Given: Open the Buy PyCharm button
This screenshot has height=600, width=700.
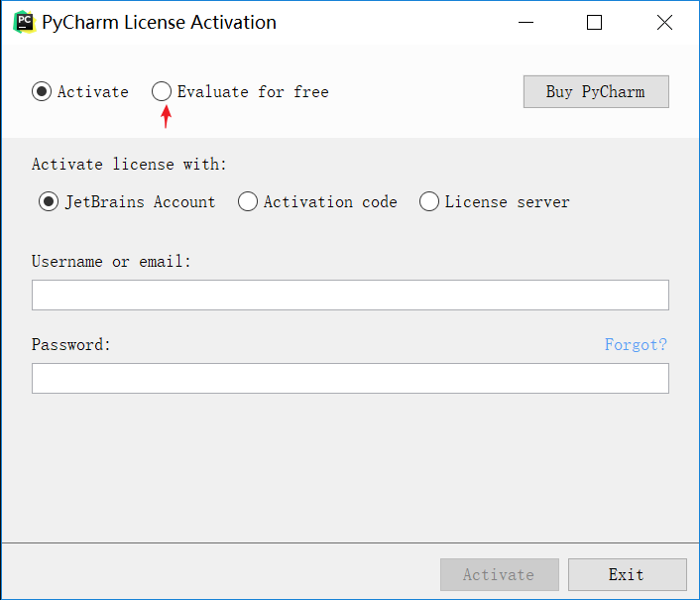Looking at the screenshot, I should (596, 91).
